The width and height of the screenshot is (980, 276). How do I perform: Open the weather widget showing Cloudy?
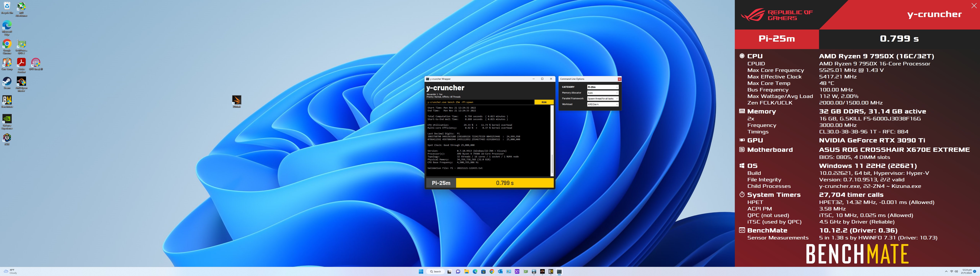coord(10,271)
